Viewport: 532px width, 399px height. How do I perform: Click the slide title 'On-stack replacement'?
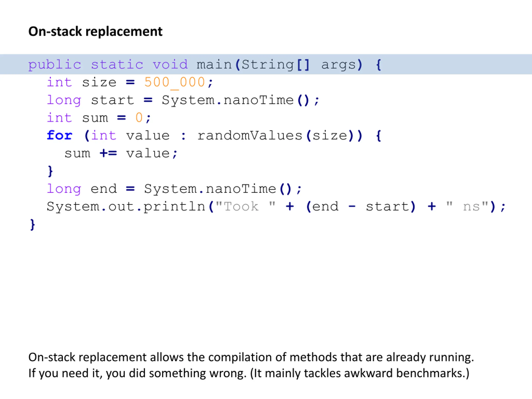tap(95, 32)
